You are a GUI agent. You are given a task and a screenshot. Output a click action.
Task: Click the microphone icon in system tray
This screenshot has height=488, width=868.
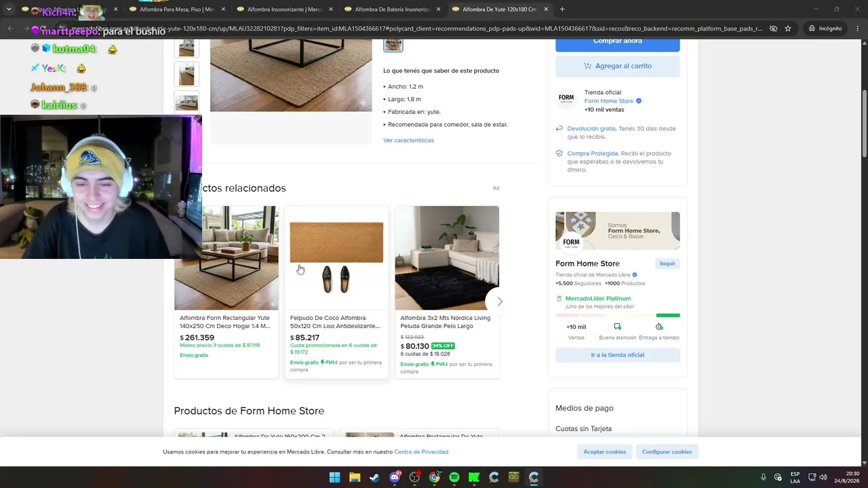tap(763, 477)
